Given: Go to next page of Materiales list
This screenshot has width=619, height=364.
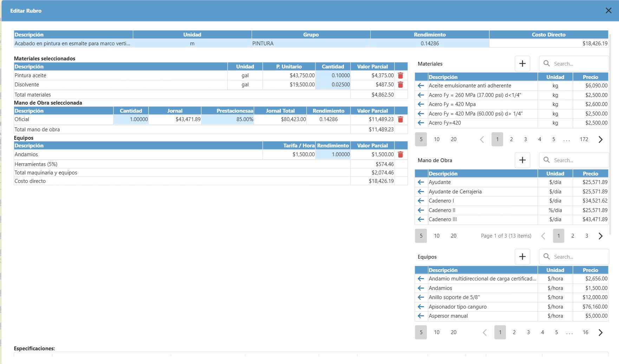Looking at the screenshot, I should 600,139.
